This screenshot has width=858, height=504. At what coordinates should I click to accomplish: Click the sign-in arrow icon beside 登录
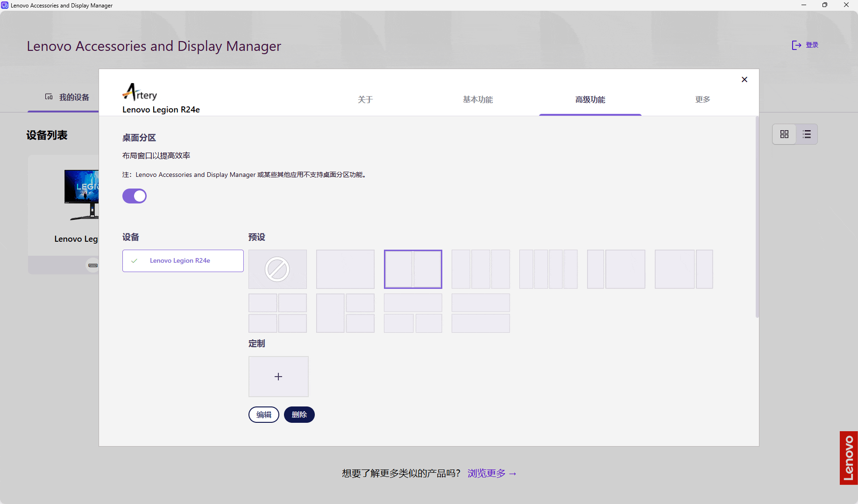point(796,45)
